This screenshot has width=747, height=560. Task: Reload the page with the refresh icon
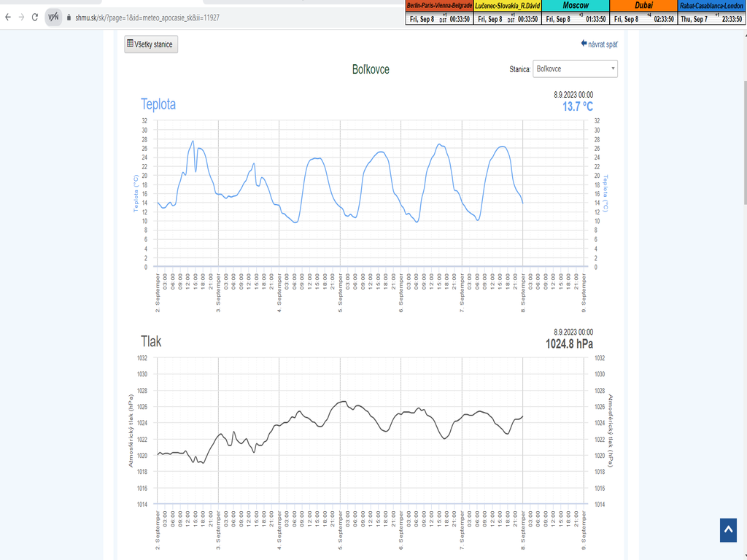click(34, 17)
